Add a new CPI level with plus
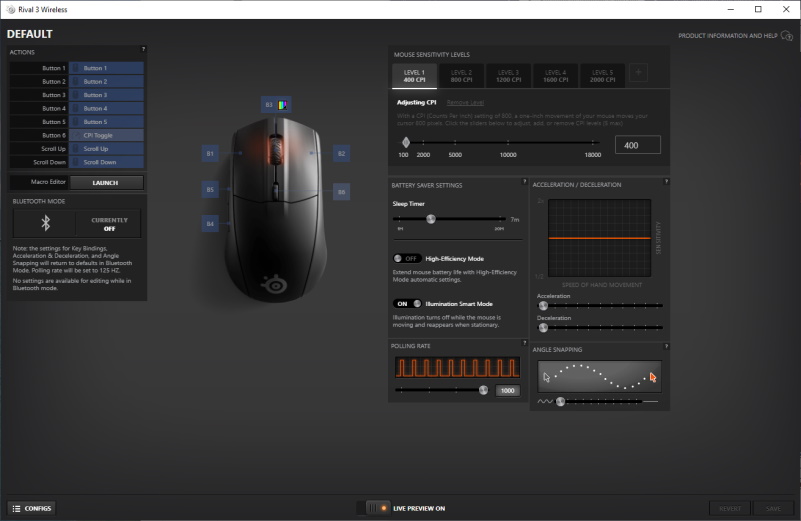Screen dimensions: 801x521 [638, 73]
